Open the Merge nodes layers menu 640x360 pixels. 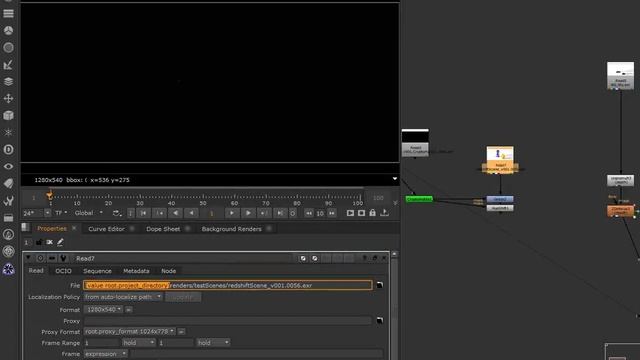(x=8, y=81)
